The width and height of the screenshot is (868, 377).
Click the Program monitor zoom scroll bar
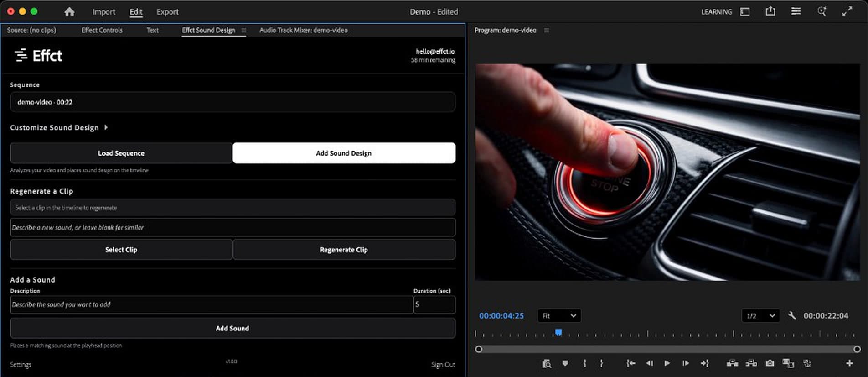(x=668, y=349)
